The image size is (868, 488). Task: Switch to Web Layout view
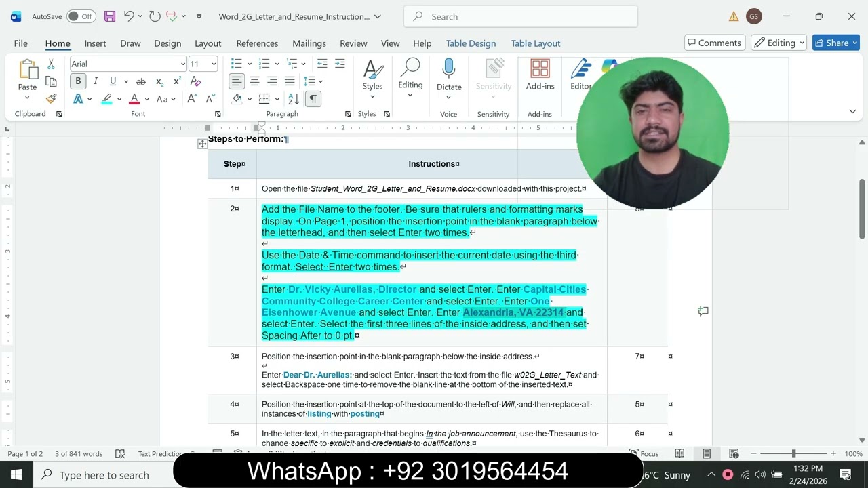734,453
